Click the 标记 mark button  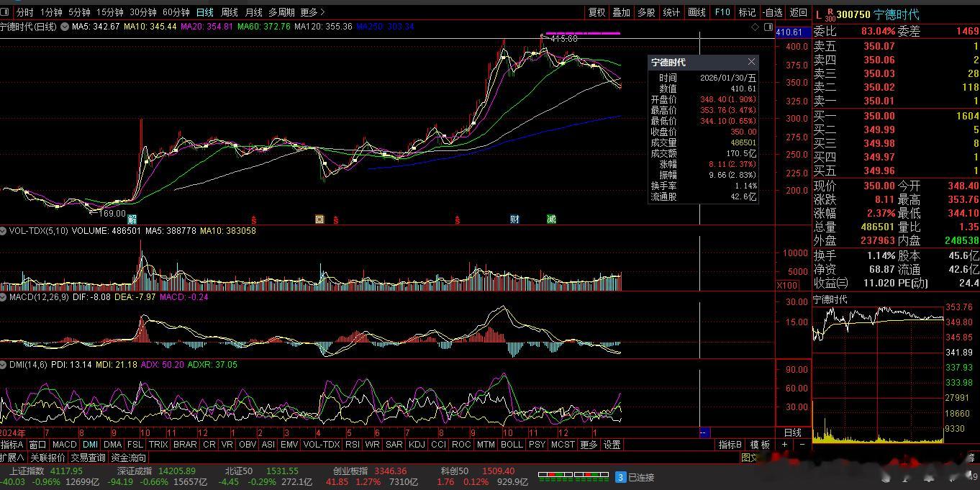[747, 12]
